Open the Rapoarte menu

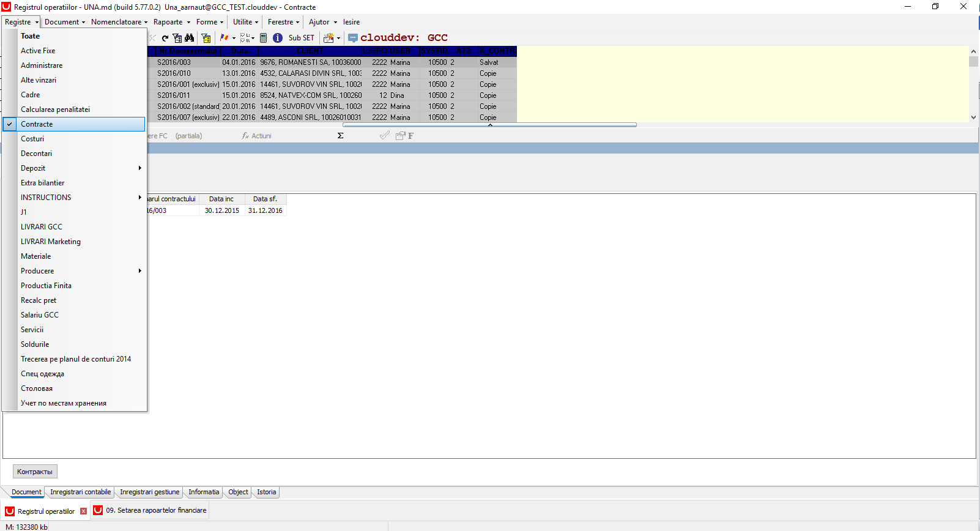coord(171,22)
